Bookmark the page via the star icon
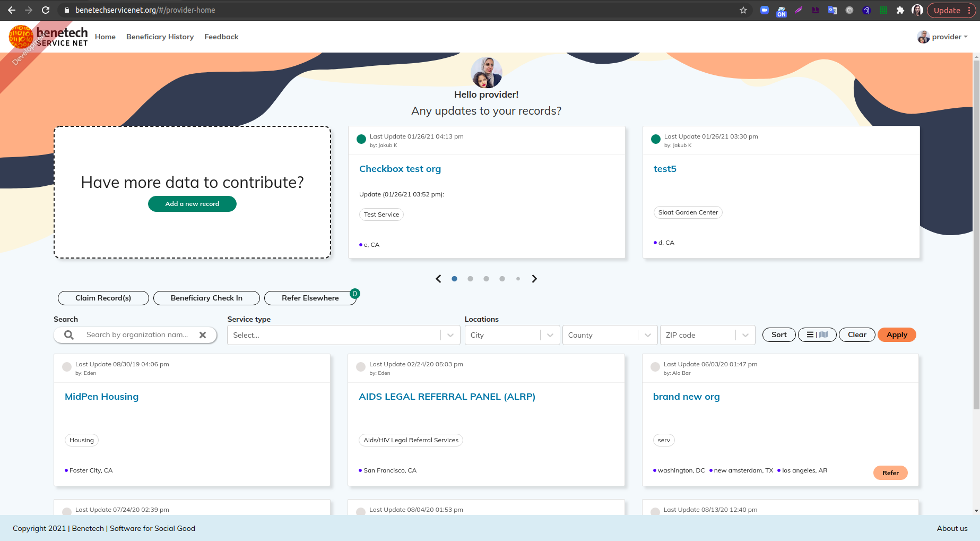Image resolution: width=980 pixels, height=541 pixels. point(743,10)
